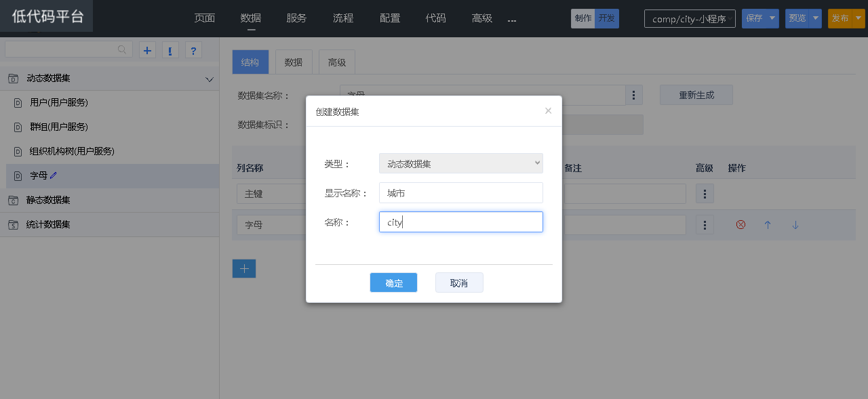Click the plus icon in the left sidebar toolbar

(x=147, y=50)
